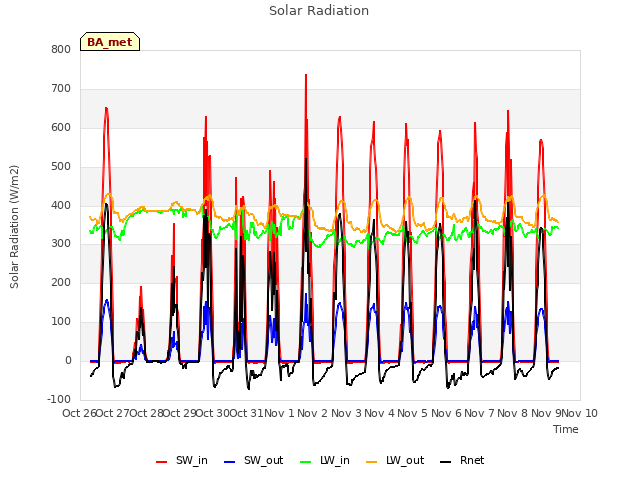Click the Time axis label

click(566, 429)
